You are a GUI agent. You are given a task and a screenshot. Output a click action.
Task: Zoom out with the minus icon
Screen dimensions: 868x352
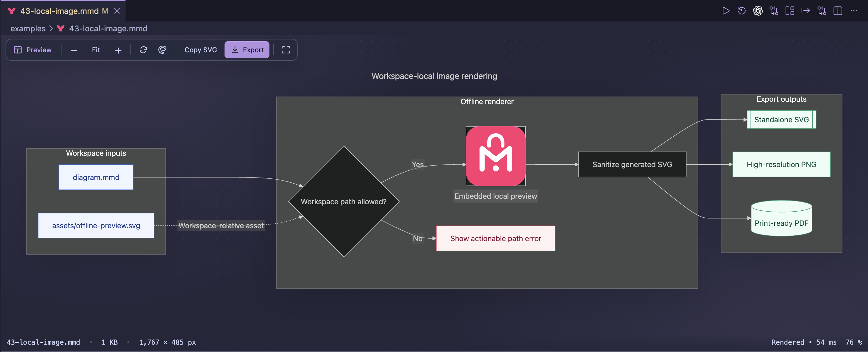(74, 50)
